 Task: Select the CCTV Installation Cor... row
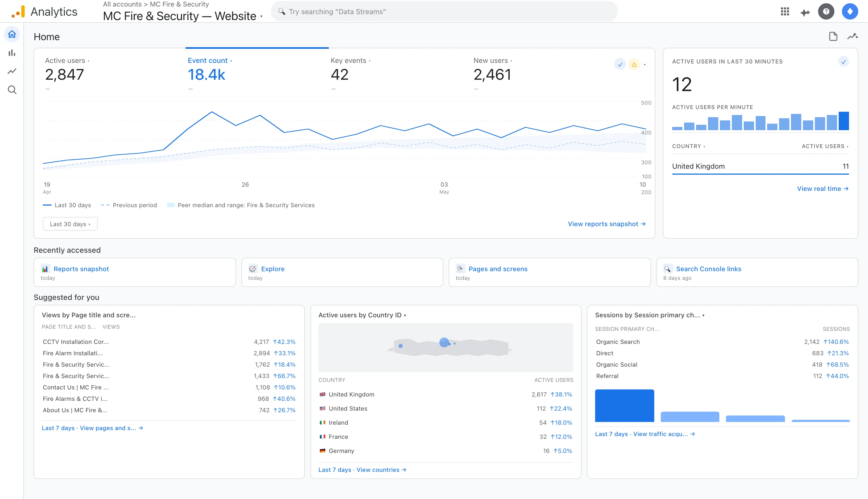pyautogui.click(x=169, y=342)
